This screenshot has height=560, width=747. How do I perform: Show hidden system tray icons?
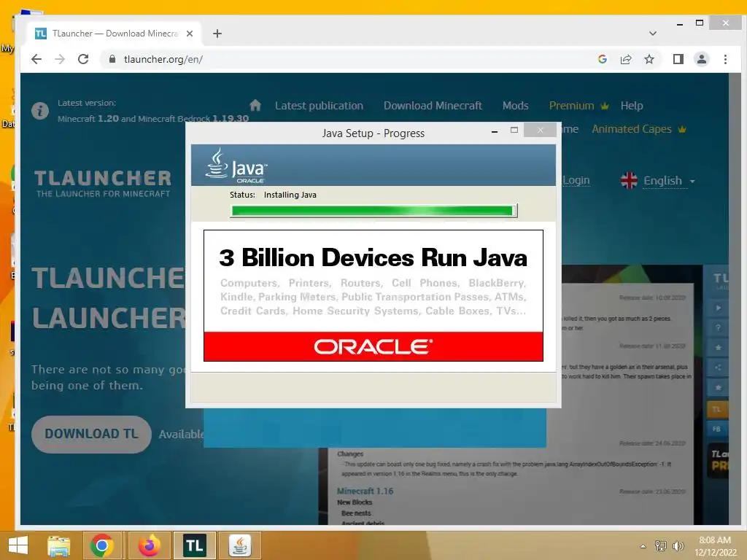click(643, 546)
